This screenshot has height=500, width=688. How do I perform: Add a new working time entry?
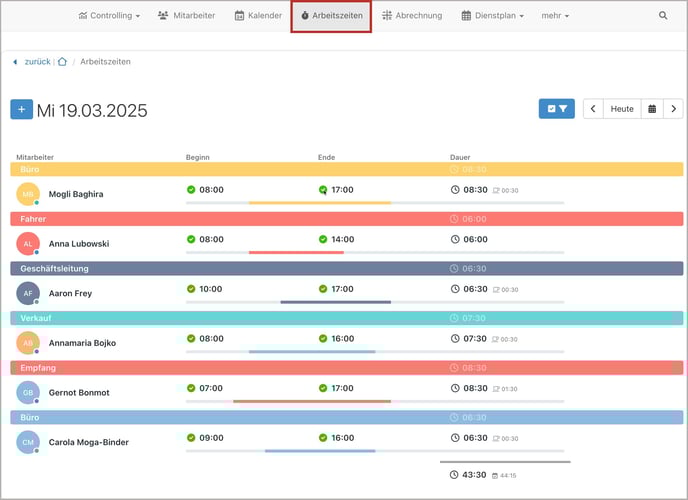coord(22,109)
